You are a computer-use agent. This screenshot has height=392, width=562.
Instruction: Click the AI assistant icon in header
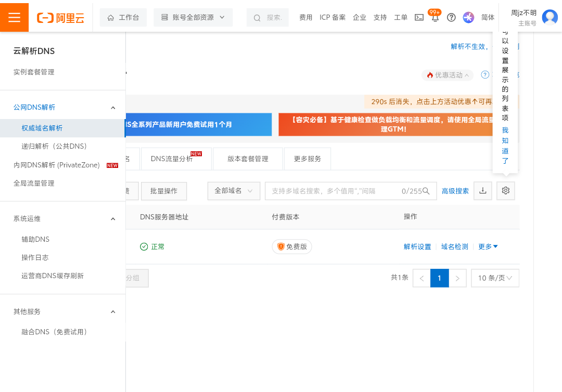coord(468,17)
